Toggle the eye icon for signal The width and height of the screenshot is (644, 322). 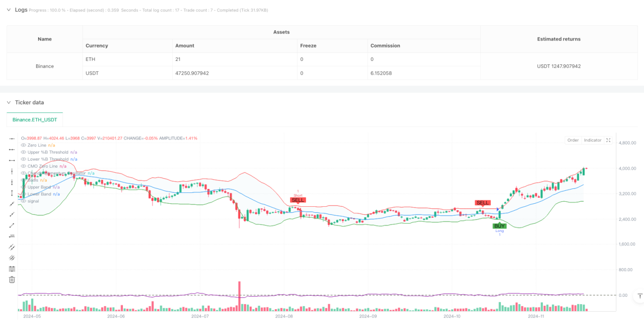pyautogui.click(x=23, y=201)
